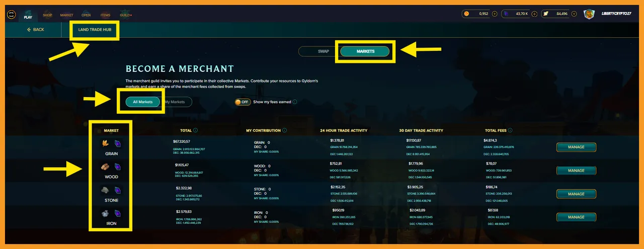The width and height of the screenshot is (644, 249).
Task: Click the GRAIN market name label
Action: [111, 153]
